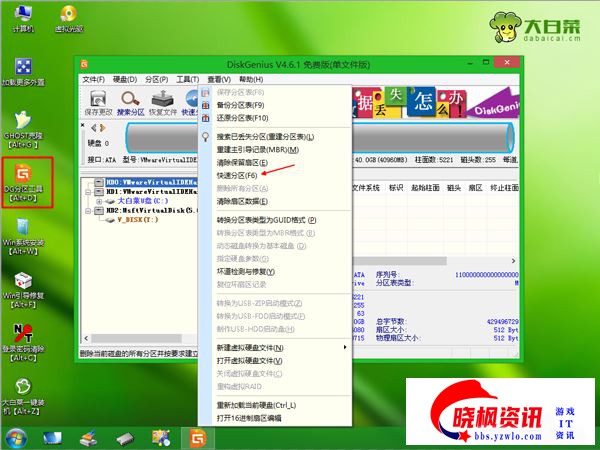The height and width of the screenshot is (450, 600).
Task: Select 快速分区(F6) in the menu
Action: point(237,175)
